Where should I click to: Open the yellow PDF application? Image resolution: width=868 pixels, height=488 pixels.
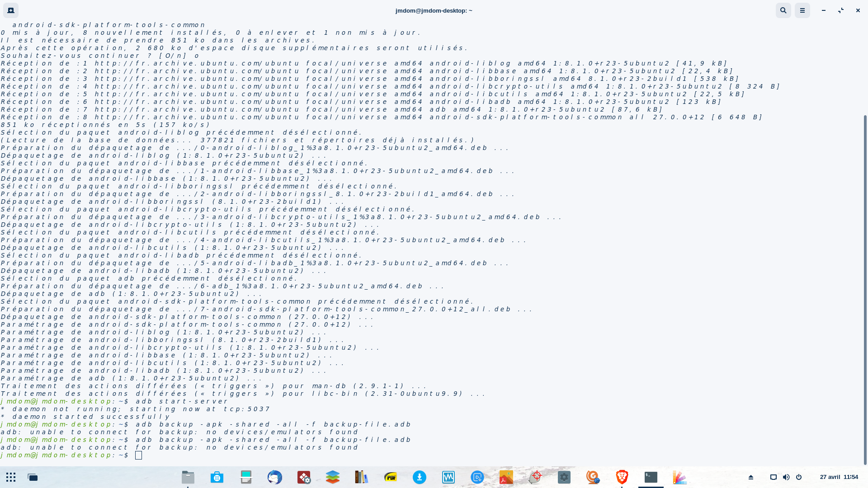tap(391, 477)
